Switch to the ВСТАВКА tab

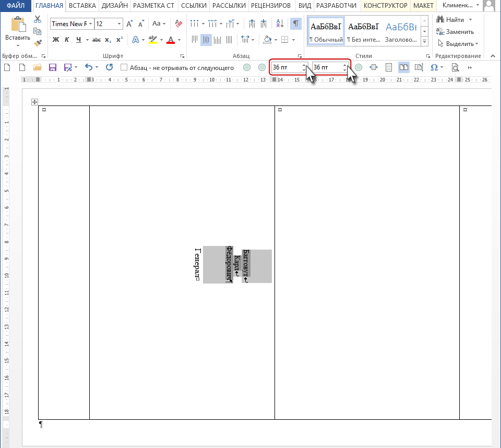[x=82, y=5]
